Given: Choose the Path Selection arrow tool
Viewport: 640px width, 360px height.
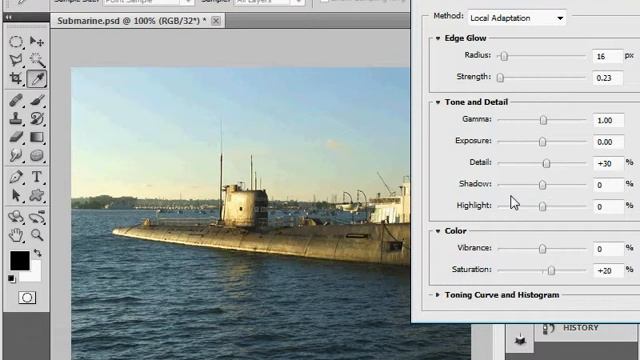Looking at the screenshot, I should (x=16, y=196).
